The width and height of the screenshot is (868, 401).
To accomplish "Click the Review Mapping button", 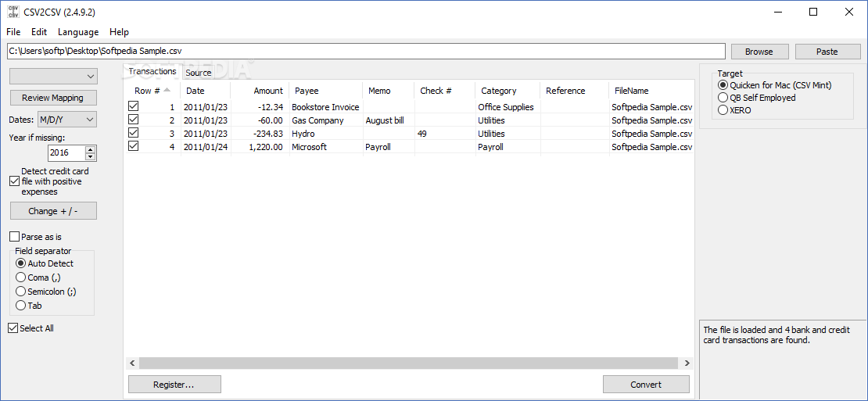I will [x=53, y=98].
